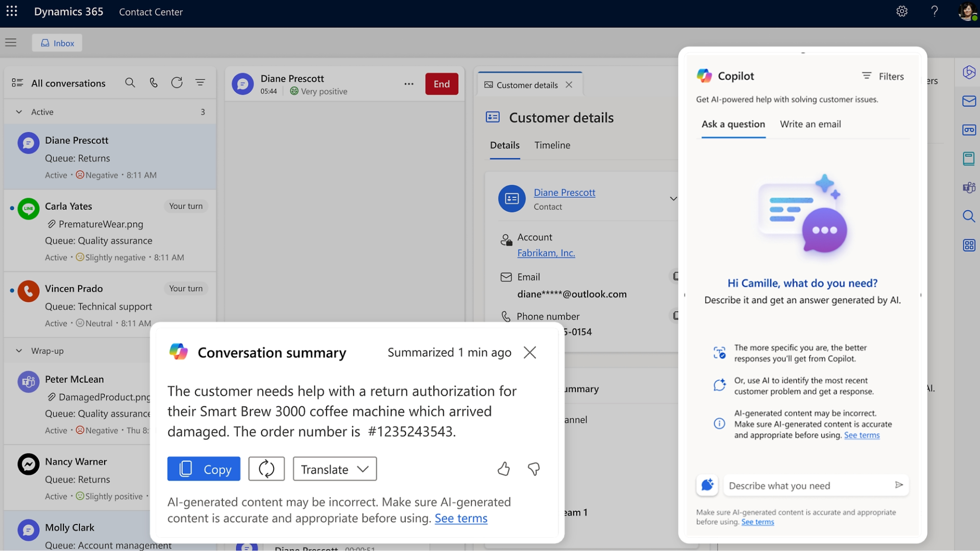This screenshot has width=980, height=551.
Task: Open the Knowledge articles icon in the sidebar
Action: (x=969, y=159)
